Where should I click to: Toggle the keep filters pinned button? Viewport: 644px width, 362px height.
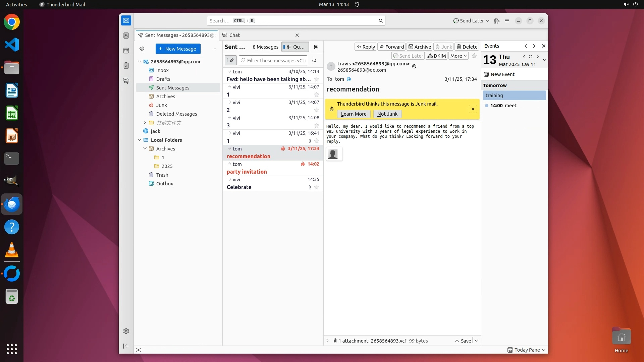(x=231, y=61)
